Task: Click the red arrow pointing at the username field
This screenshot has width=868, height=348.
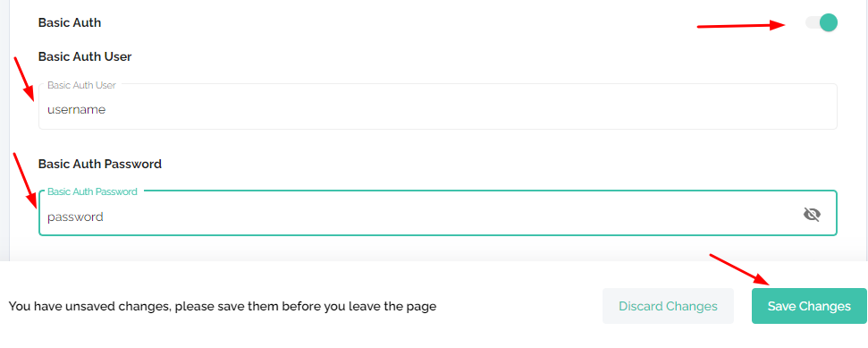Action: (x=24, y=79)
